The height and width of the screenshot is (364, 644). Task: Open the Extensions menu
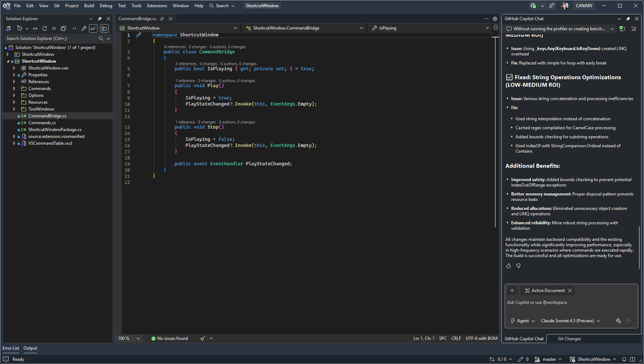click(157, 5)
